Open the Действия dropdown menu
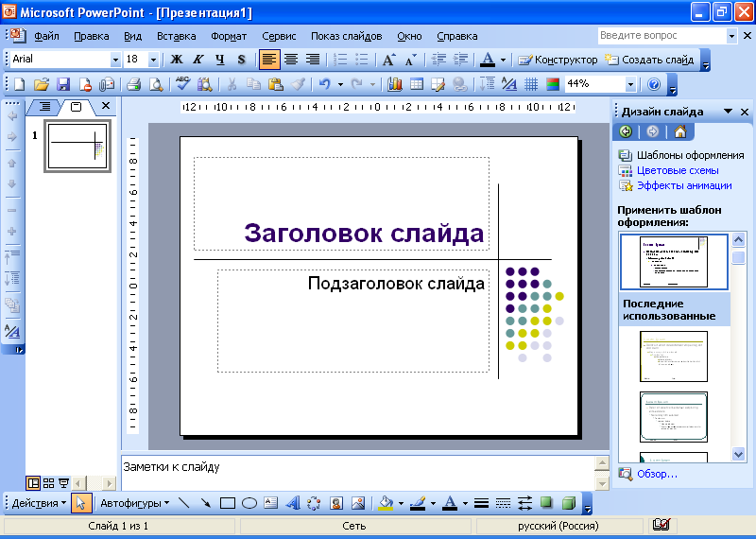The image size is (756, 539). pyautogui.click(x=39, y=503)
